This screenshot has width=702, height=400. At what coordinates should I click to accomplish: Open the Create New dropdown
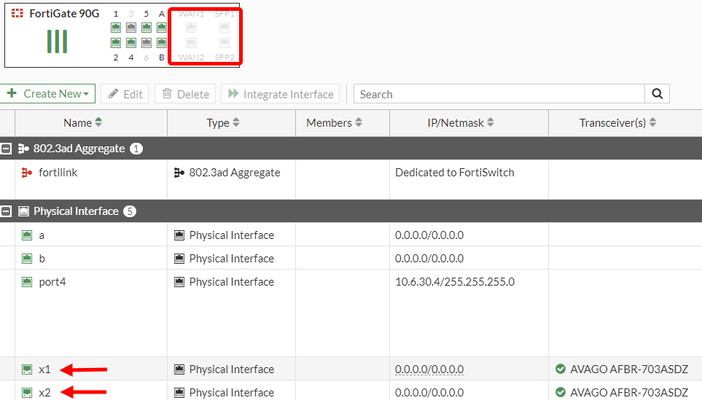(47, 94)
